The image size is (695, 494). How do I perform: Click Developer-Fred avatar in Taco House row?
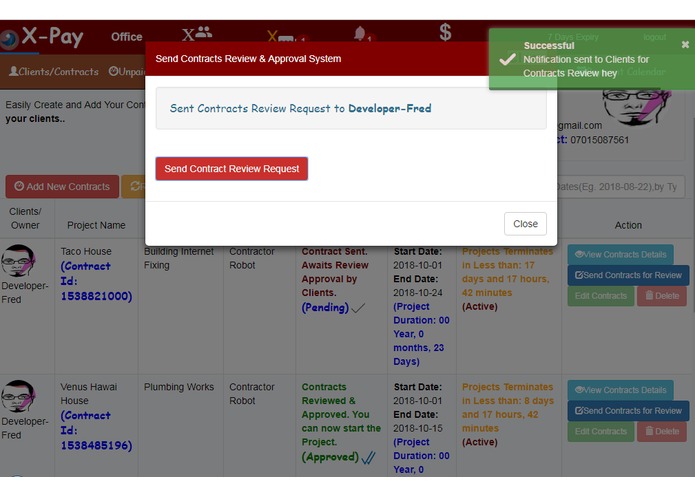18,261
